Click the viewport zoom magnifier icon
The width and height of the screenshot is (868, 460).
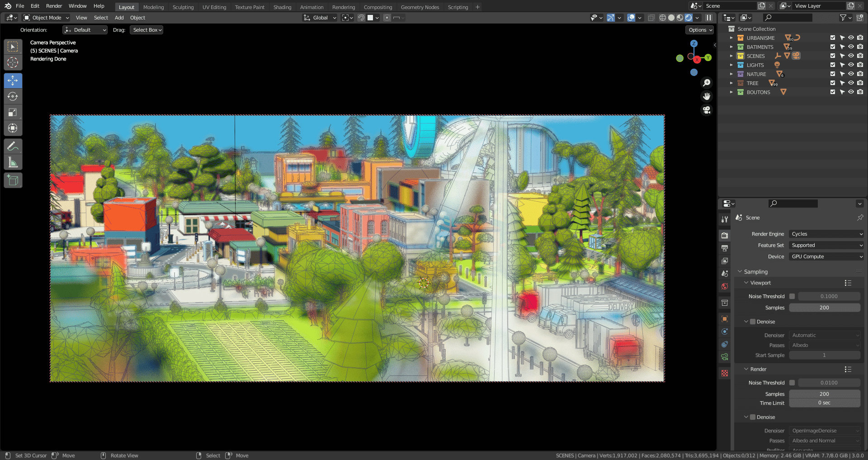pyautogui.click(x=707, y=82)
